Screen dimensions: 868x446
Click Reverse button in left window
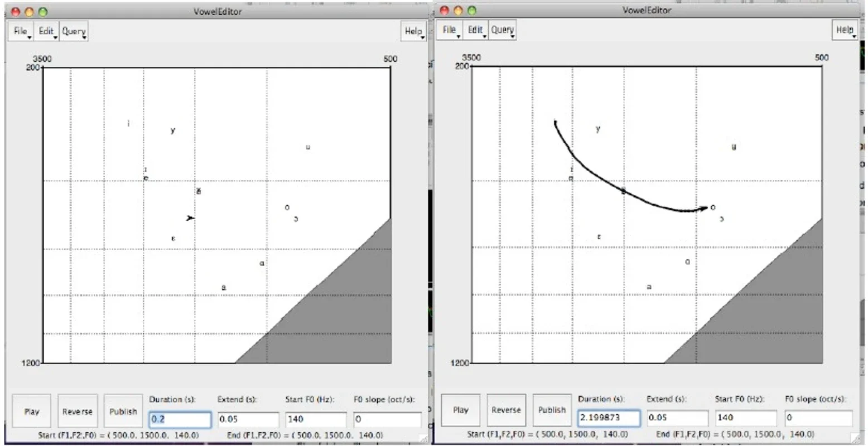[x=78, y=411]
